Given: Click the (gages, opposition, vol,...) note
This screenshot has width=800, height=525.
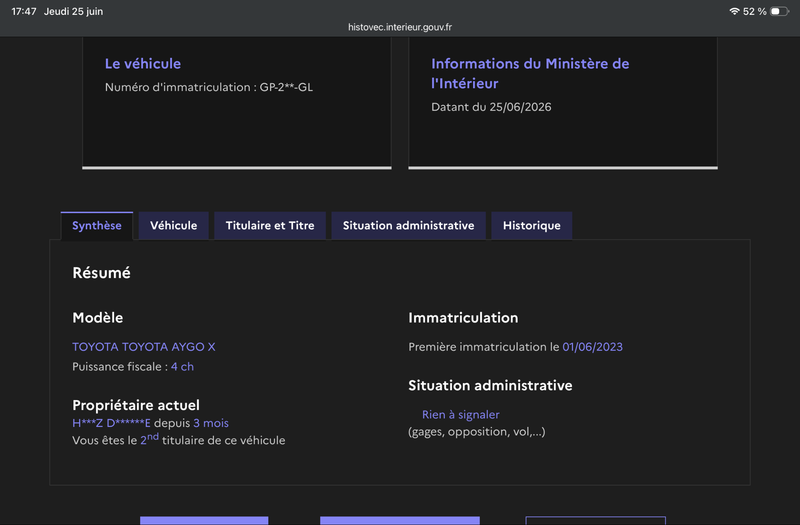Looking at the screenshot, I should (477, 432).
